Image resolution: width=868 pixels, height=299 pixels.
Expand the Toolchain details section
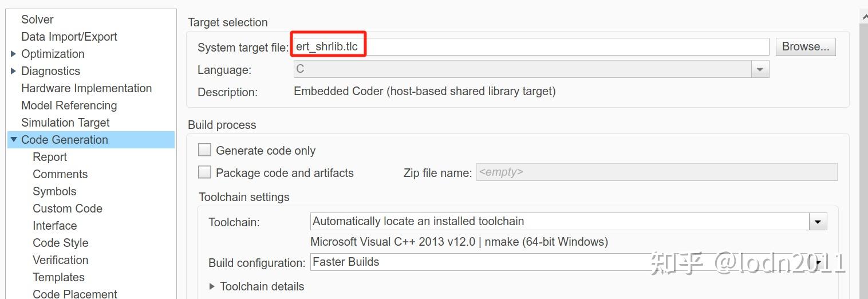[x=212, y=286]
